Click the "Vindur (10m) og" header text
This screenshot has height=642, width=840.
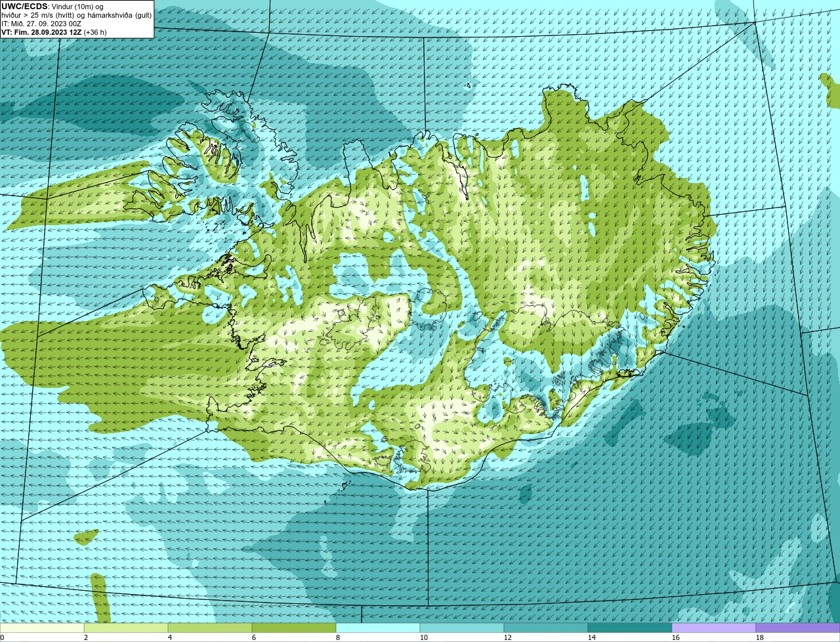[77, 7]
